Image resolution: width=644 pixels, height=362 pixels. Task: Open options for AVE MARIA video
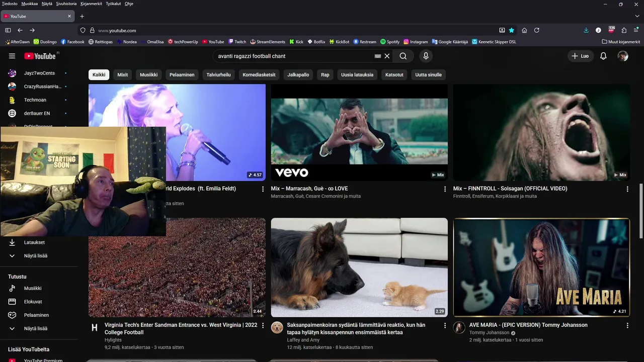click(627, 325)
